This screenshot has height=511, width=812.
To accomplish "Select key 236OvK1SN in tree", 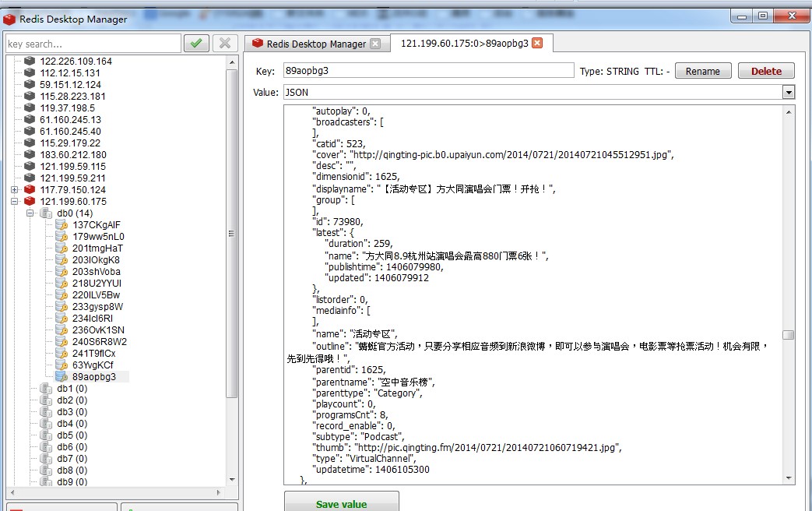I will pyautogui.click(x=98, y=330).
